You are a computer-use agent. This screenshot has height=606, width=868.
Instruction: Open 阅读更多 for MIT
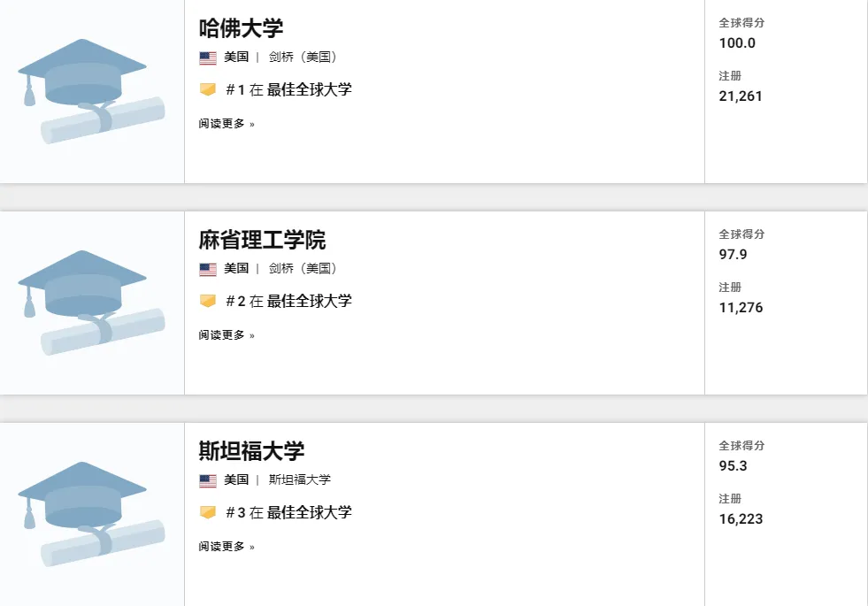227,334
